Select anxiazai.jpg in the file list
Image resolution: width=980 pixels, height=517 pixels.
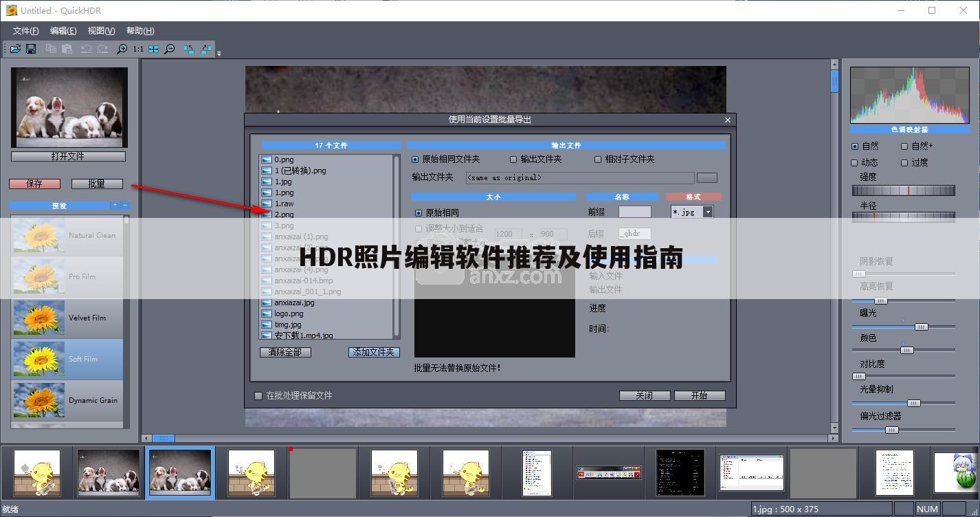pos(294,302)
